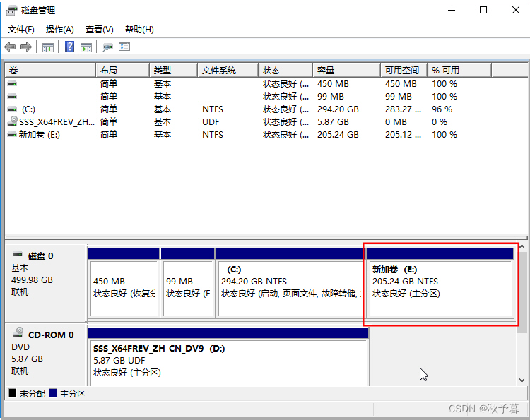Click drive icon beside (C:) volume
Screen dimensions: 530x420
[x=12, y=109]
